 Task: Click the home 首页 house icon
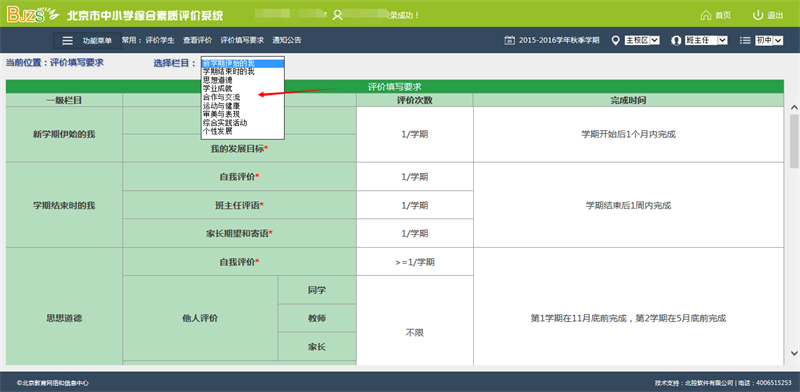[x=706, y=15]
